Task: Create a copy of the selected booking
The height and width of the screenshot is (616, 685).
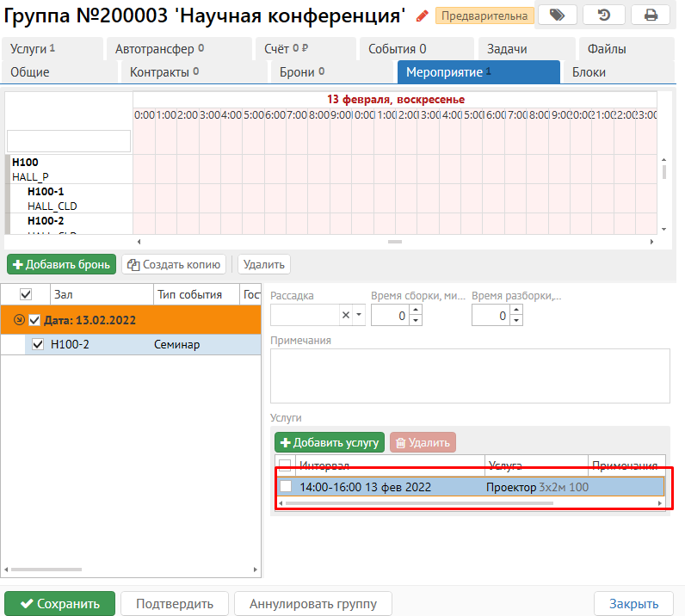Action: pyautogui.click(x=175, y=264)
